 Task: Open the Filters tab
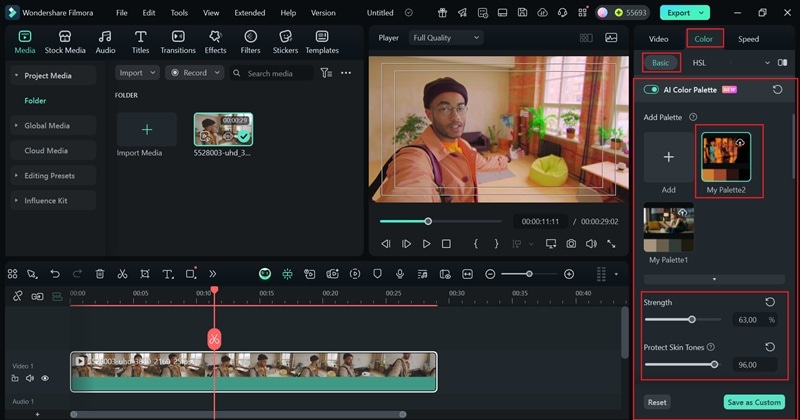click(250, 42)
